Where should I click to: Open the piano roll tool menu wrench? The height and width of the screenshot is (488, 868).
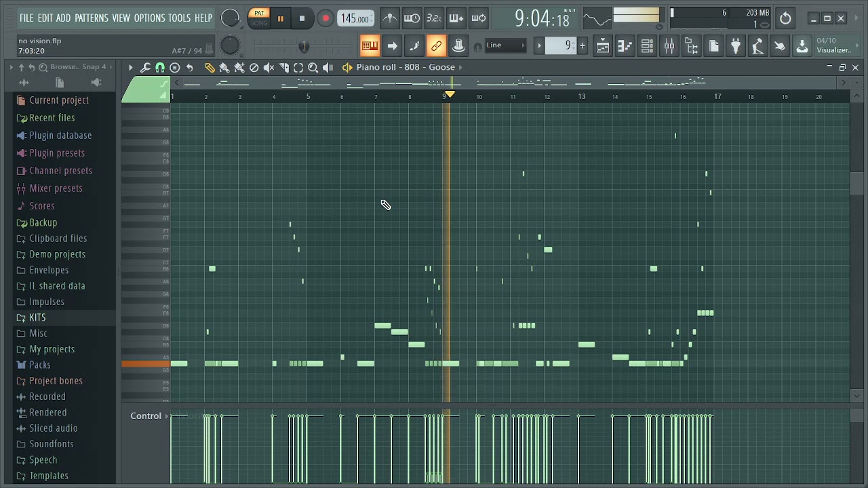[x=145, y=67]
